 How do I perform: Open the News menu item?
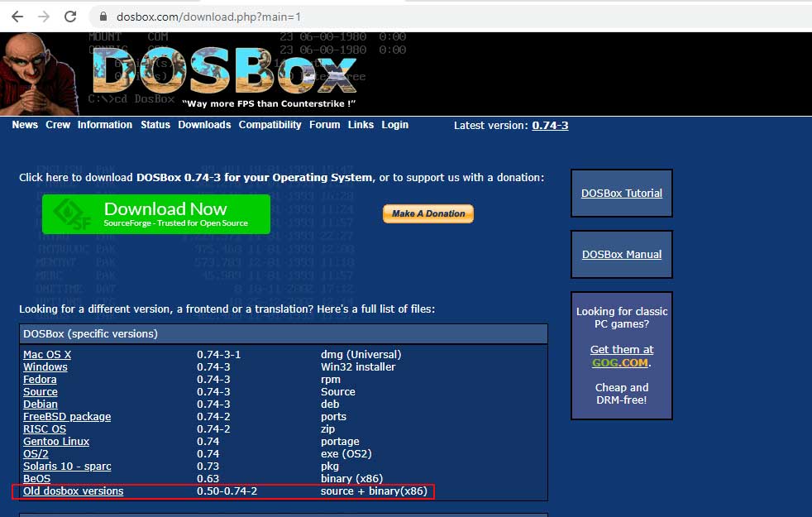tap(25, 125)
